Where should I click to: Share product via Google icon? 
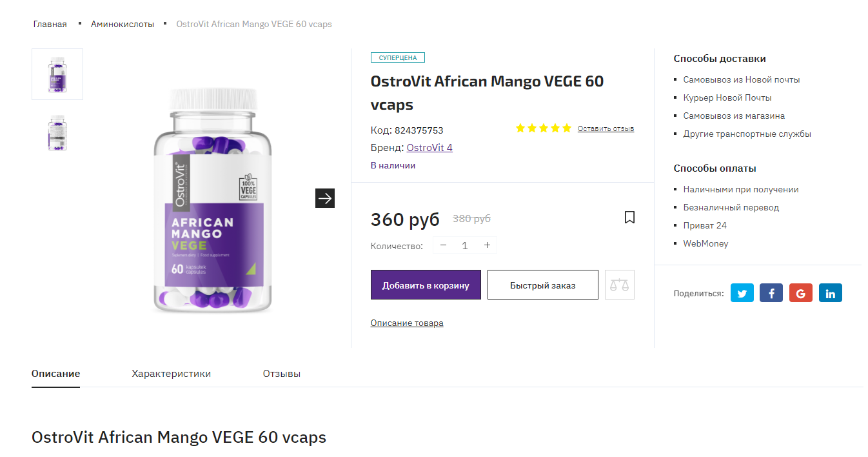[x=800, y=293]
